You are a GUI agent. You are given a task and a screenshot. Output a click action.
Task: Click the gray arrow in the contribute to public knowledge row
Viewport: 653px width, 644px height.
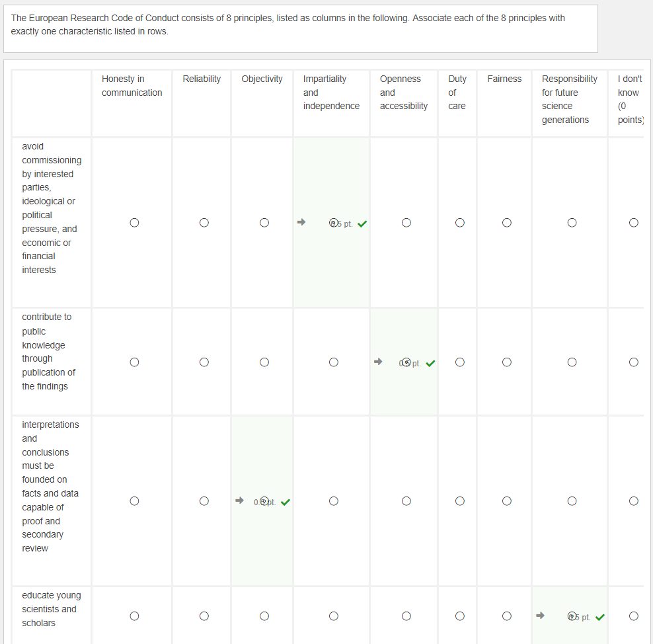(x=378, y=362)
